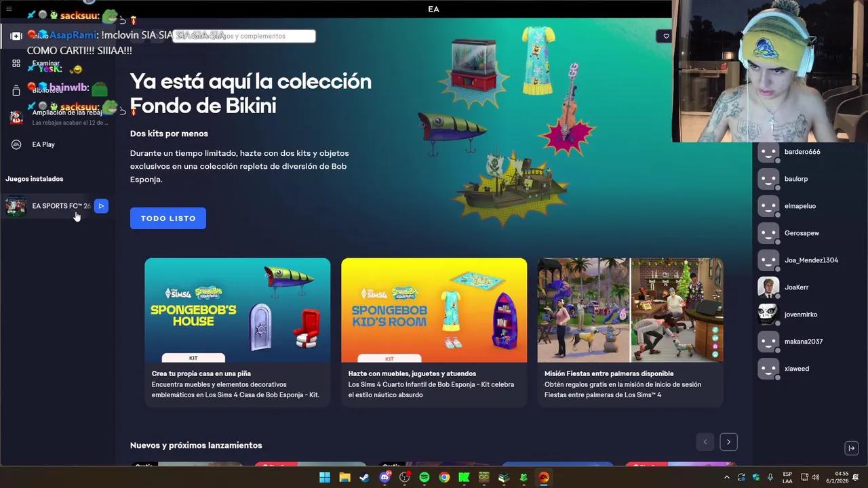Click the TODO LISTO button

click(168, 218)
